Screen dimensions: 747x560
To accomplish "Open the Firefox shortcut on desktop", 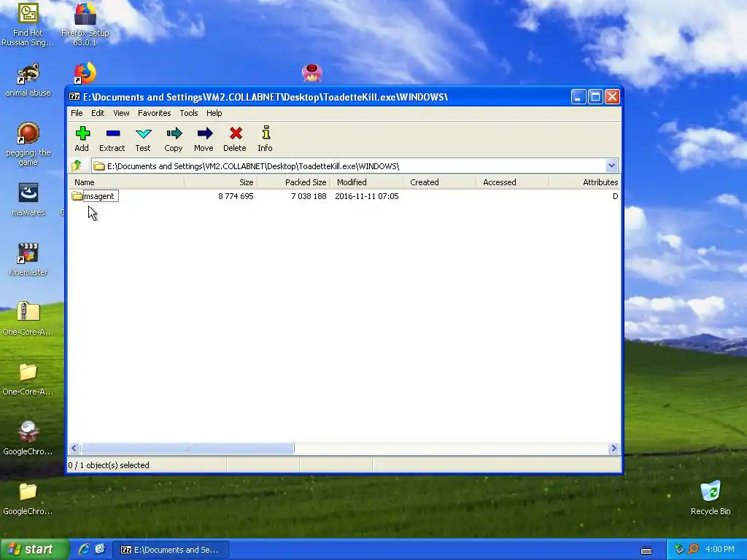I will (85, 73).
